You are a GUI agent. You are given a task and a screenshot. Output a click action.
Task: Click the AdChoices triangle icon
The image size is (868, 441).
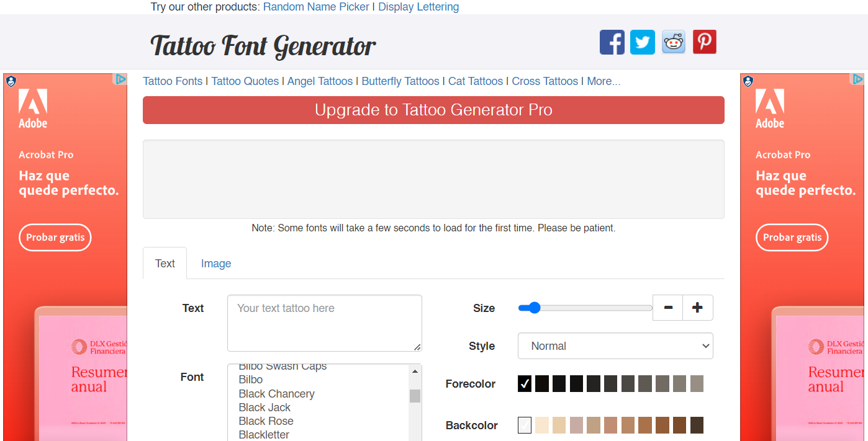120,79
